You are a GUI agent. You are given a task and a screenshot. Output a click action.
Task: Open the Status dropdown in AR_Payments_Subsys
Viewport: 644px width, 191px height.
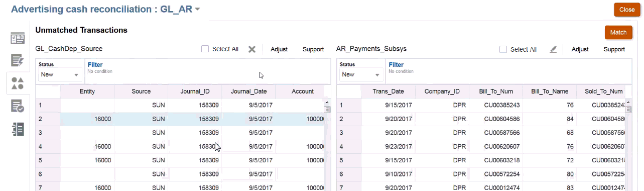(x=361, y=74)
